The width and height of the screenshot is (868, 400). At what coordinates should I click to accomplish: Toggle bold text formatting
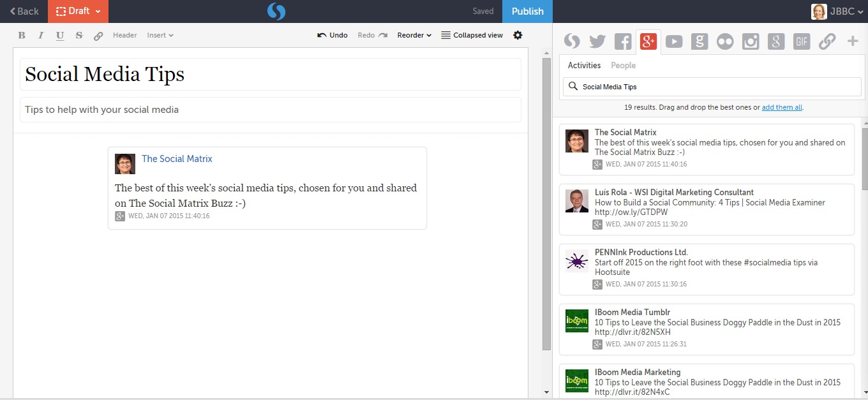[22, 36]
